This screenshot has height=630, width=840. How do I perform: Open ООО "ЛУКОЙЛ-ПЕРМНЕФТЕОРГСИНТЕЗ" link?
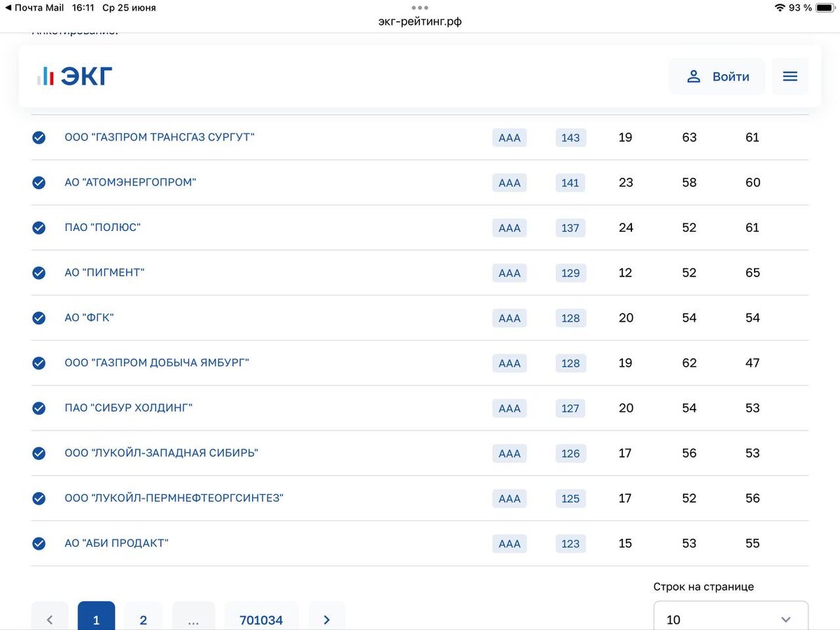pyautogui.click(x=174, y=498)
